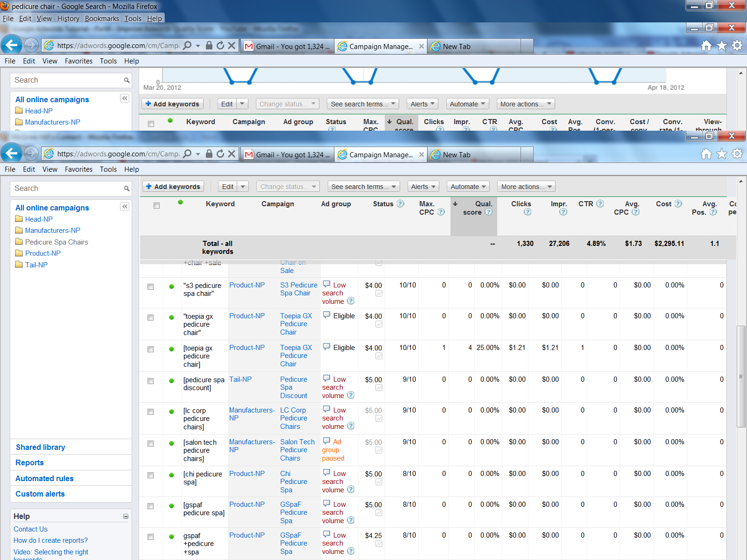
Task: Click the Pedicure Spa Chairs folder icon
Action: pyautogui.click(x=19, y=242)
